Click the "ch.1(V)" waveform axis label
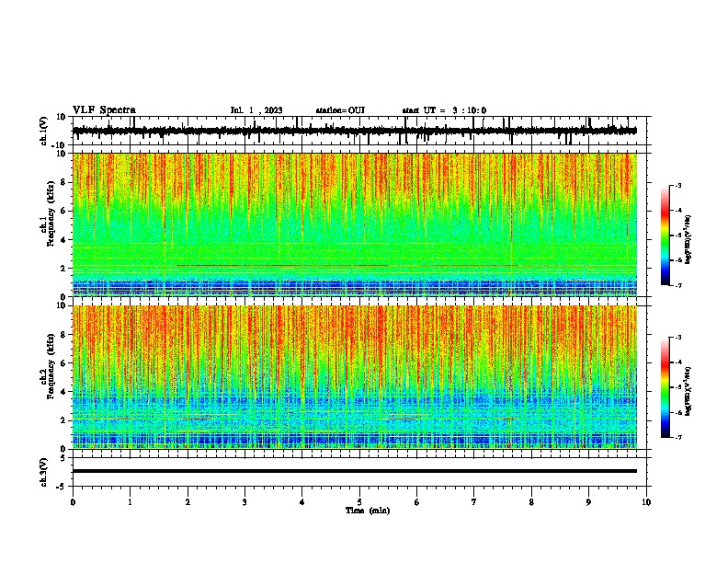 [44, 131]
